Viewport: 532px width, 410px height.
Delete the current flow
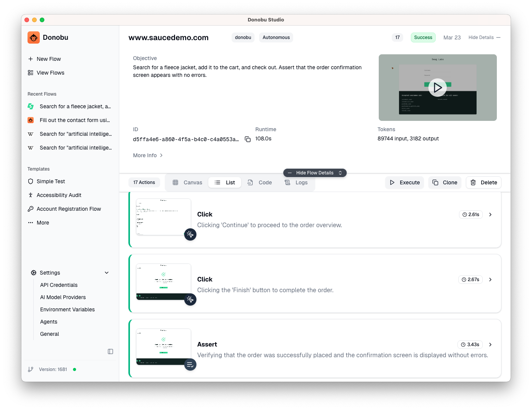pyautogui.click(x=483, y=182)
